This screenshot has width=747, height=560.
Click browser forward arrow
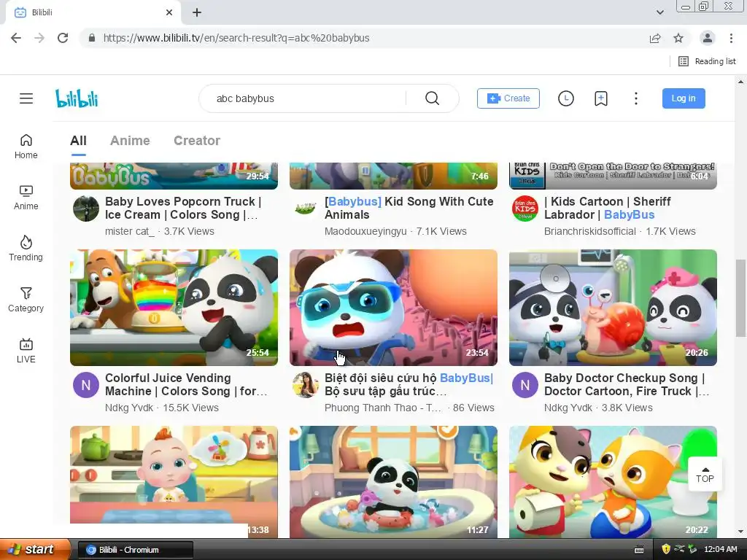pyautogui.click(x=39, y=38)
